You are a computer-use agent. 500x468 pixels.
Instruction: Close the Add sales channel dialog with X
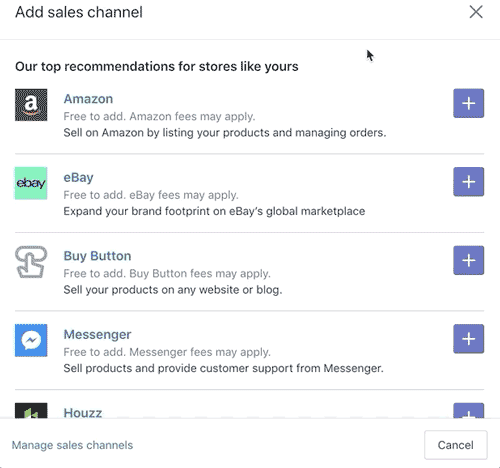tap(476, 12)
